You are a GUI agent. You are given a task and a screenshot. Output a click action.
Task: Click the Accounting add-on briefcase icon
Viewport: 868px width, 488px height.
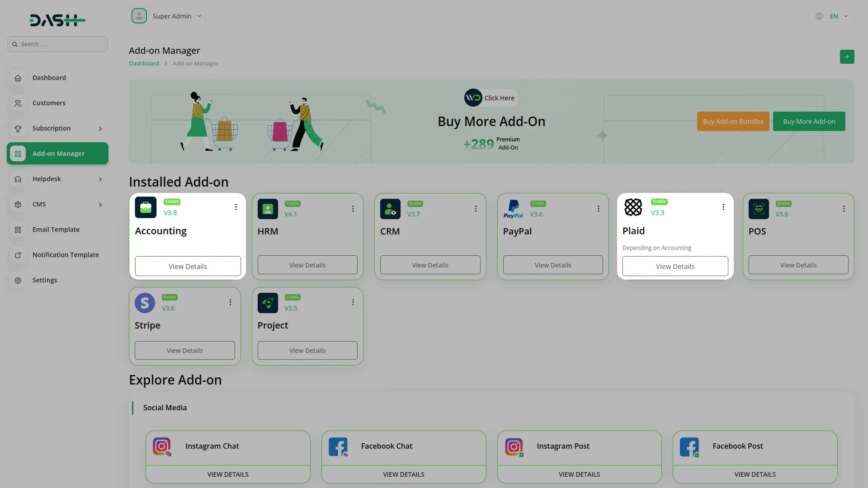146,207
